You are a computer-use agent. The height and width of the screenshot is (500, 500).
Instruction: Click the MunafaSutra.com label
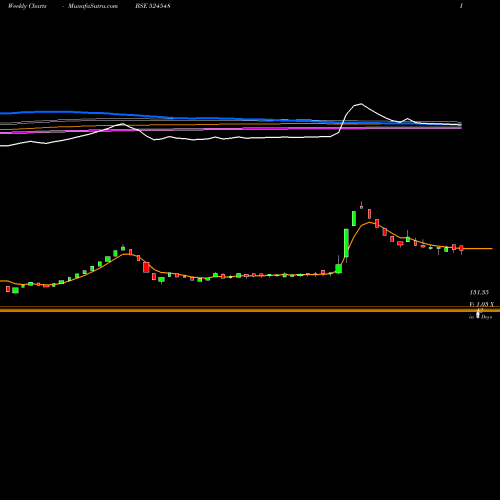coord(93,6)
